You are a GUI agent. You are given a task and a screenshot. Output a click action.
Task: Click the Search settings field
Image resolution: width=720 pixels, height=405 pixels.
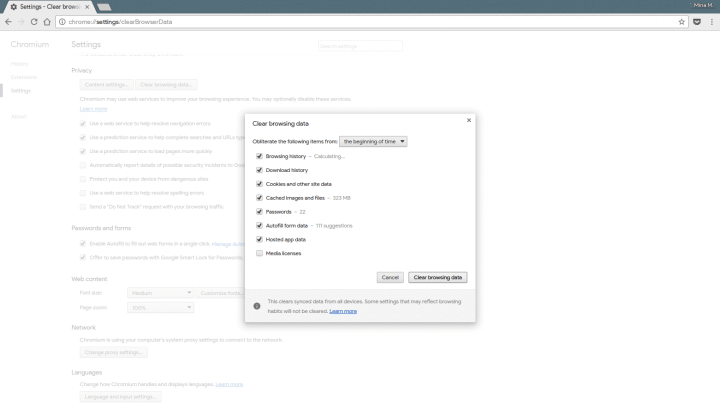tap(360, 46)
